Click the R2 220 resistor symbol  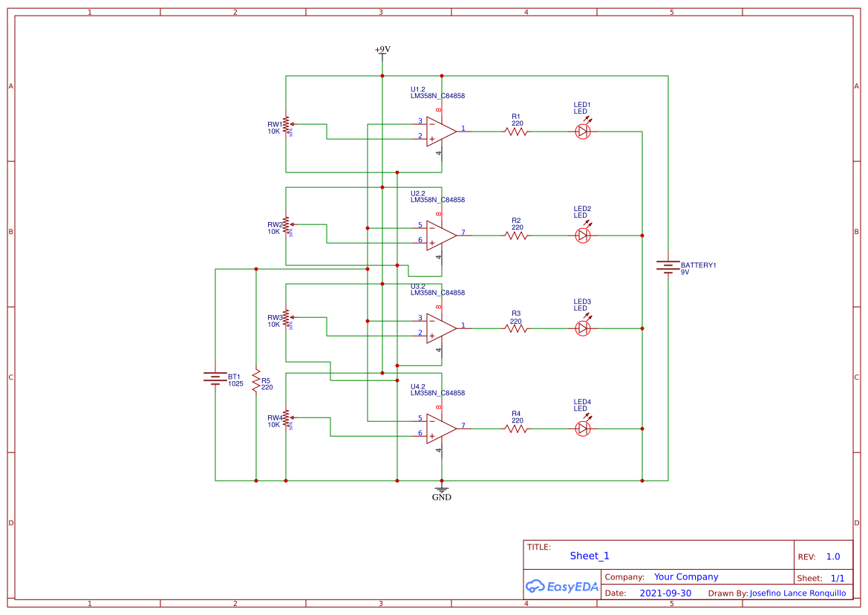coord(515,234)
